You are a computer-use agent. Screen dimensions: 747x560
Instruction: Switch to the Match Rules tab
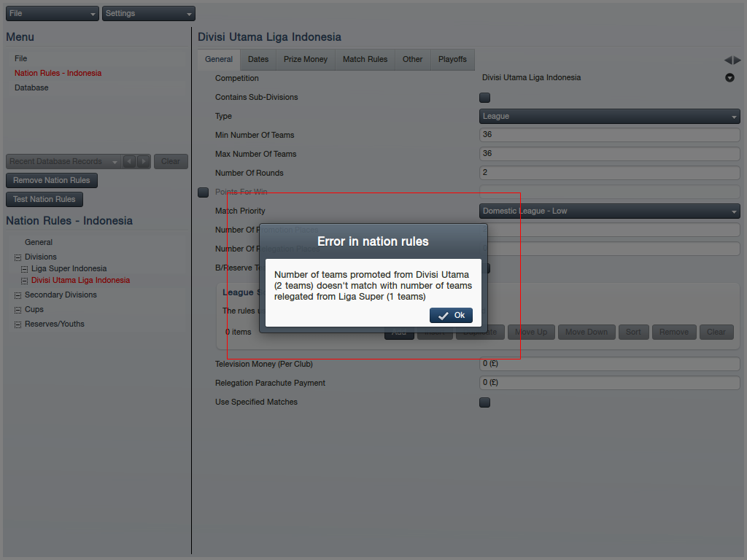365,60
